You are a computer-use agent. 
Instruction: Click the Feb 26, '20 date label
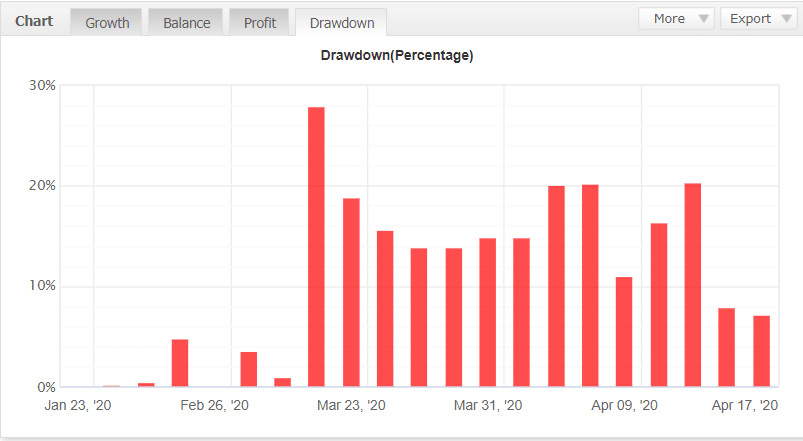(215, 406)
